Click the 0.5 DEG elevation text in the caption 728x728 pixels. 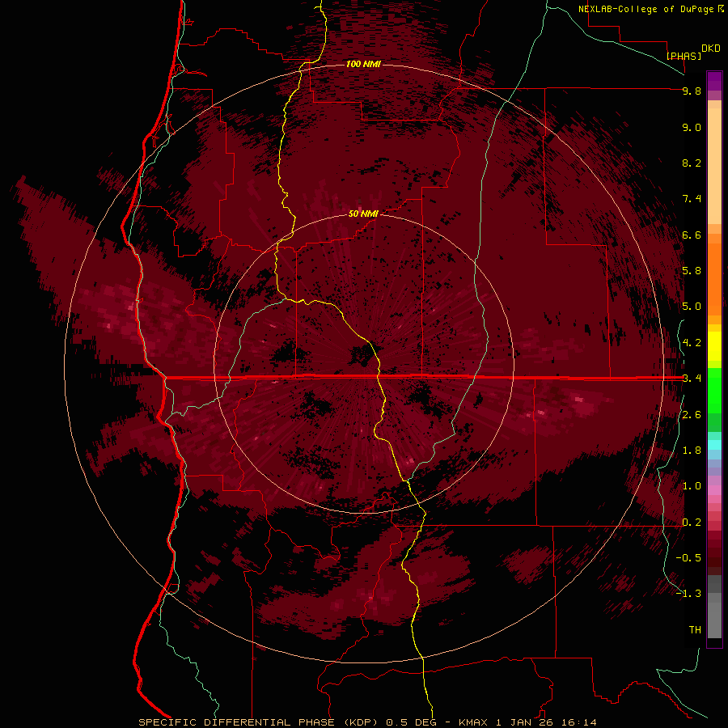coord(412,722)
